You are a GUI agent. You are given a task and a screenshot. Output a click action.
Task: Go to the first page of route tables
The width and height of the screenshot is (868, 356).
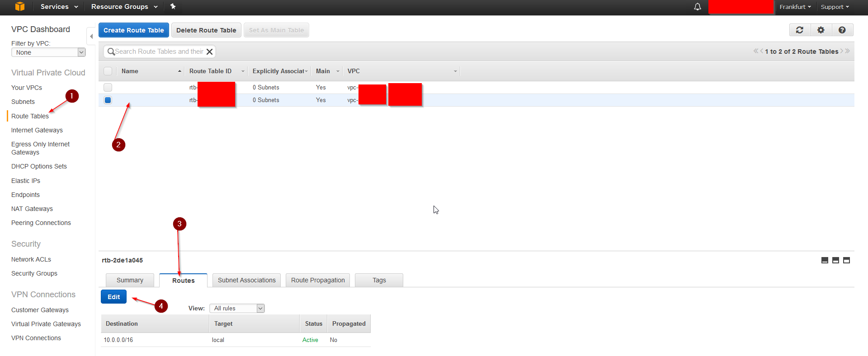755,51
